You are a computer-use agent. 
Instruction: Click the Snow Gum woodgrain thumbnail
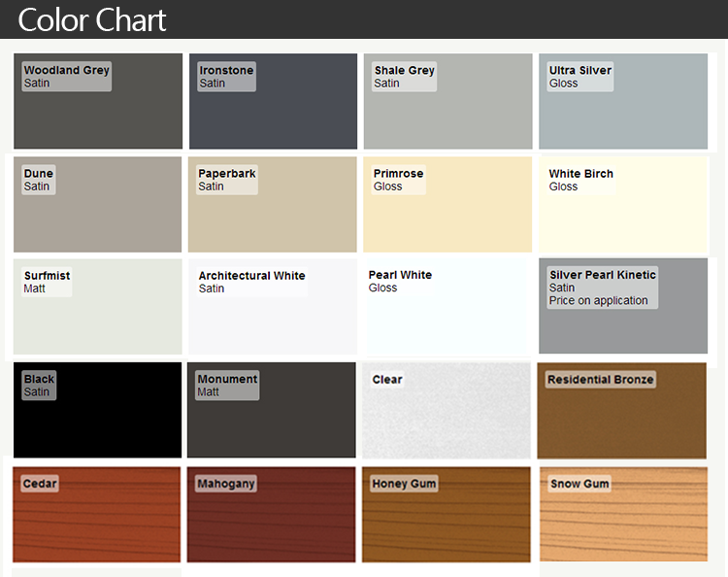pos(623,515)
